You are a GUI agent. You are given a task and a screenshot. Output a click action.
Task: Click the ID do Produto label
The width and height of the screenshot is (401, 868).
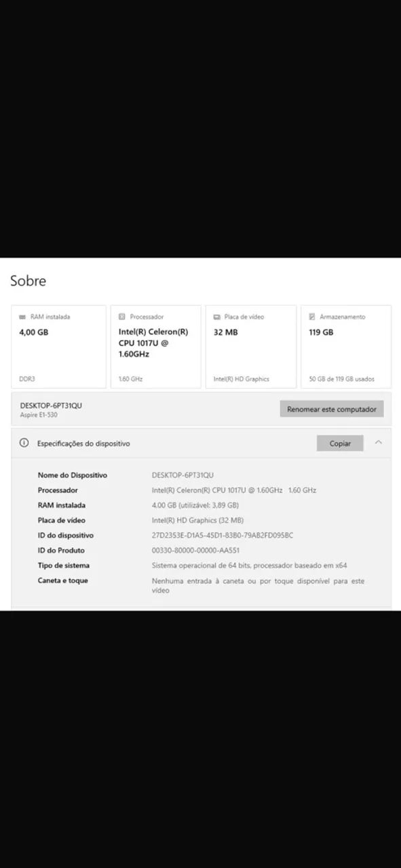pyautogui.click(x=61, y=550)
